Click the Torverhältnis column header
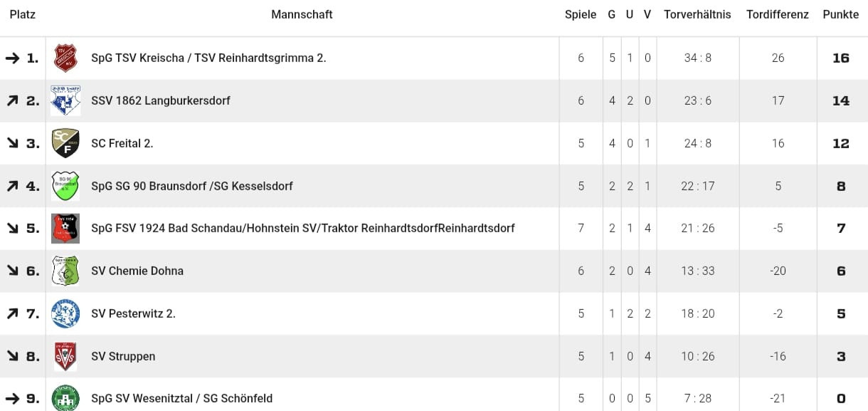The image size is (868, 411). click(x=697, y=14)
